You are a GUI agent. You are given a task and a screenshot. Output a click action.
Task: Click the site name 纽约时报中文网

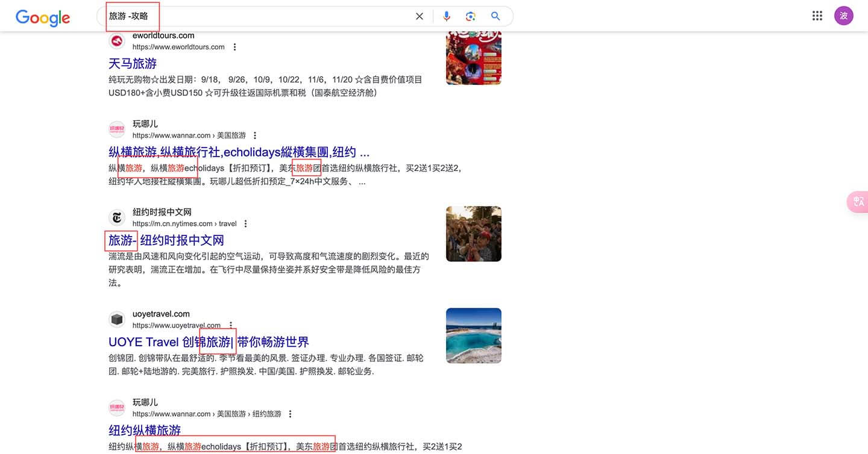click(x=162, y=212)
